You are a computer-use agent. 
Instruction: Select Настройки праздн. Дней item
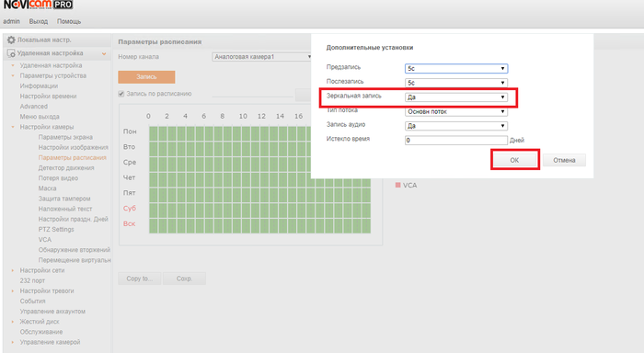pos(73,219)
